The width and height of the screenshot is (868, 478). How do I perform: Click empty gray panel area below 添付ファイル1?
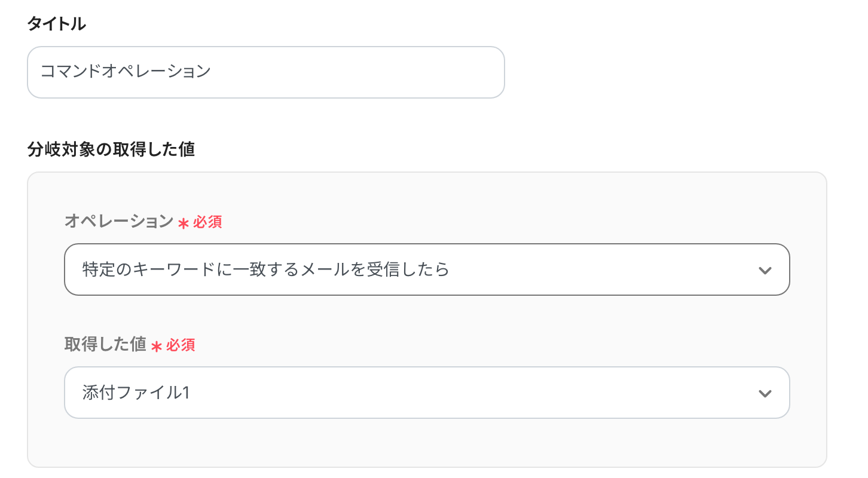pos(426,443)
